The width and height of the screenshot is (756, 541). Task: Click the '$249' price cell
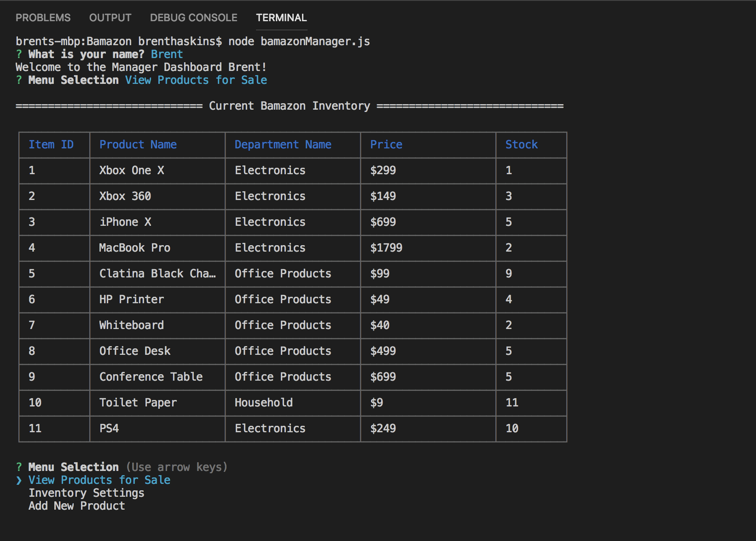[428, 429]
